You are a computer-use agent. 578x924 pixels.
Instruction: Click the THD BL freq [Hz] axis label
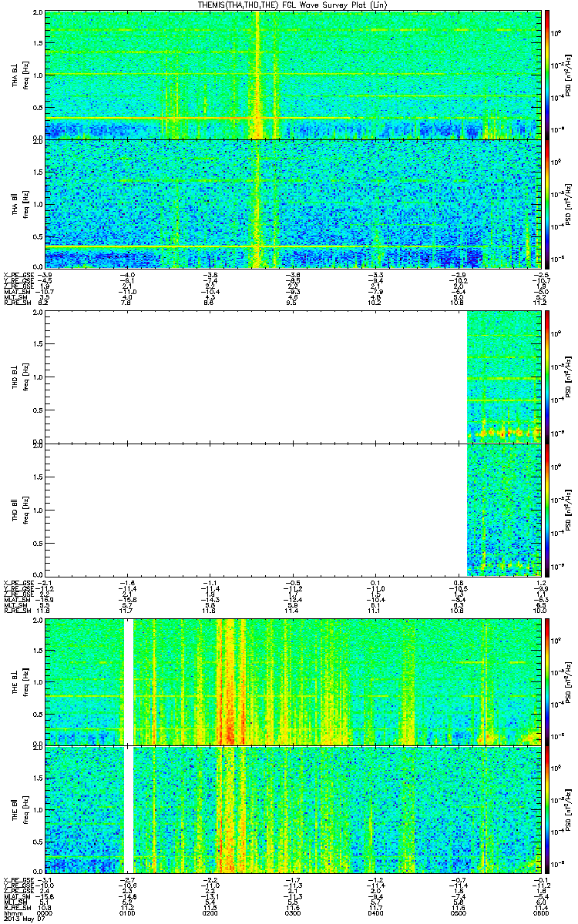pyautogui.click(x=25, y=377)
